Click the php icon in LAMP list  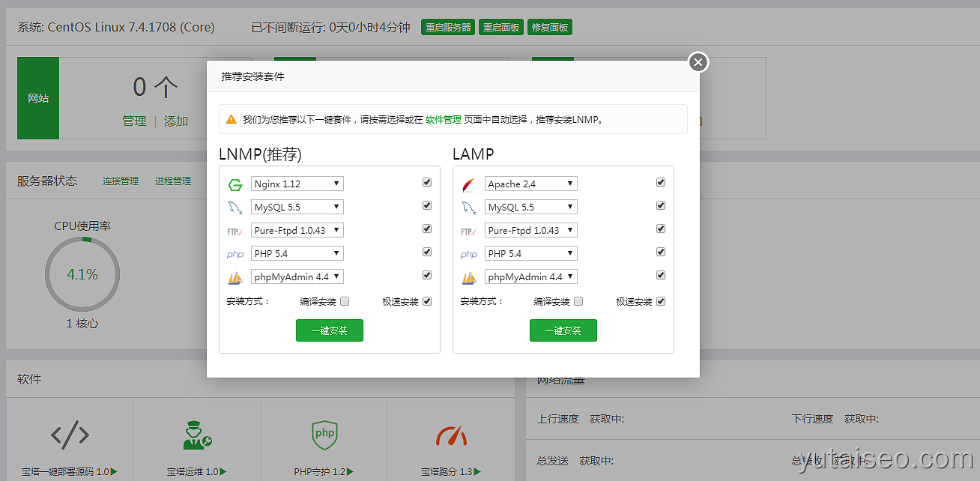click(469, 255)
